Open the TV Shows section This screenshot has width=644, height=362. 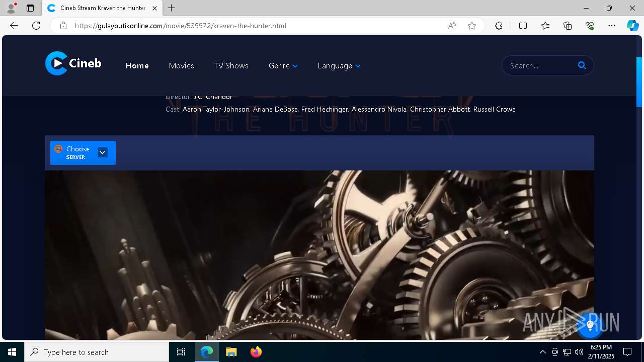pos(231,66)
